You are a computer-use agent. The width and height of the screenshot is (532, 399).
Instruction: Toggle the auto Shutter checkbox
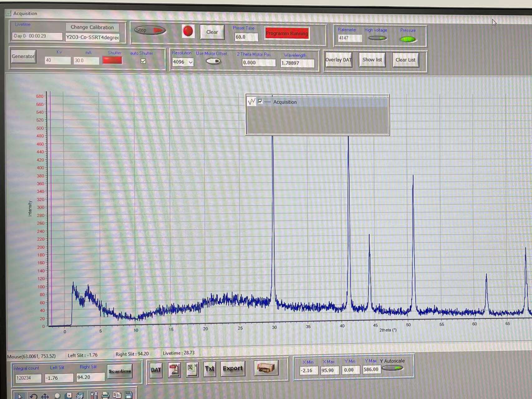coord(143,61)
